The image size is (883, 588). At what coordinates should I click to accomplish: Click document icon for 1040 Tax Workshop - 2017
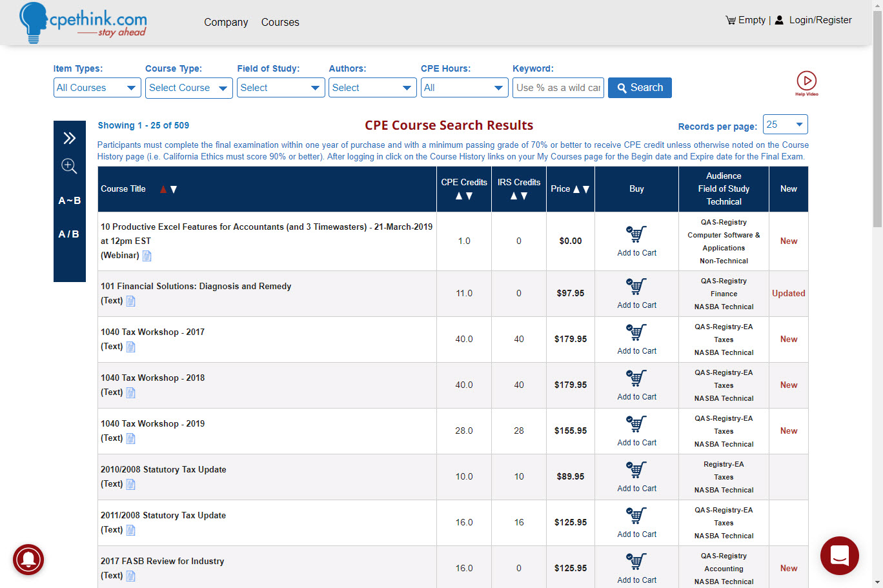[130, 347]
